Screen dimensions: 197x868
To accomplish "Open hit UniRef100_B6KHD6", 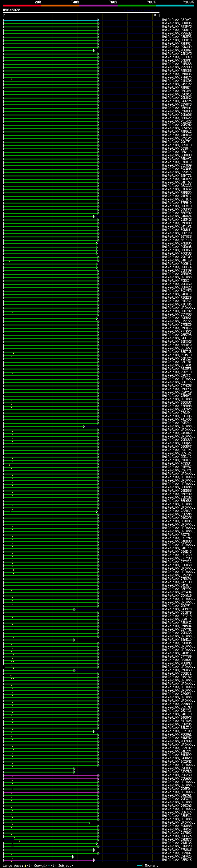I will click(177, 23).
